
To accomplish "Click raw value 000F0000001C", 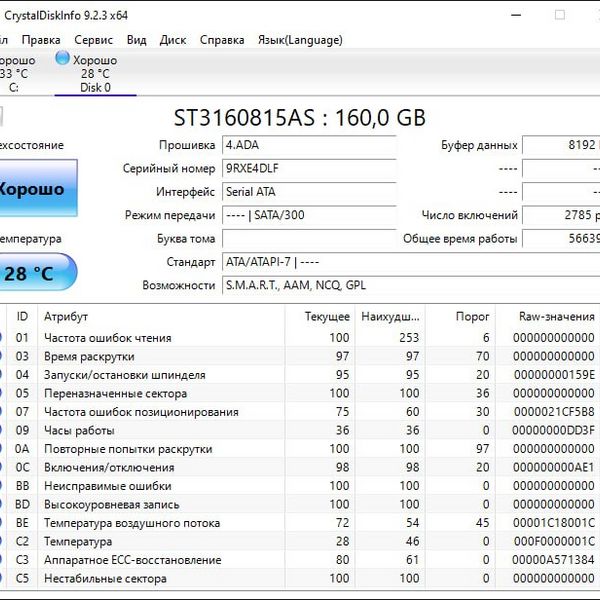I will pos(554,541).
